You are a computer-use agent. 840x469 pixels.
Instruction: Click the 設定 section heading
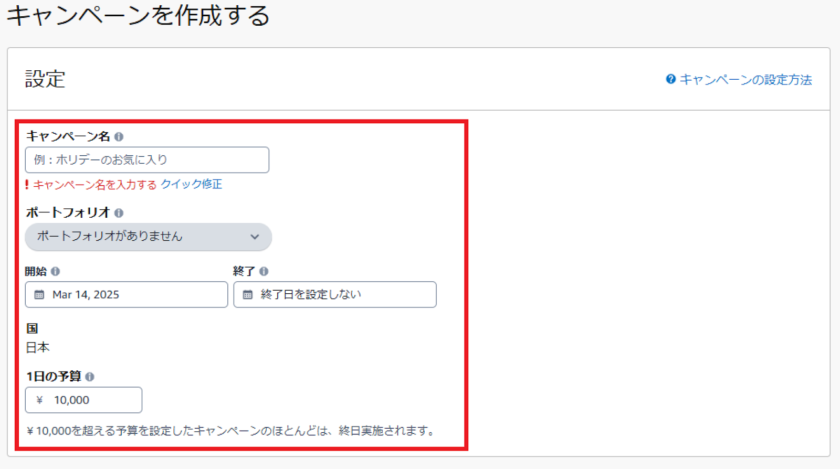45,79
